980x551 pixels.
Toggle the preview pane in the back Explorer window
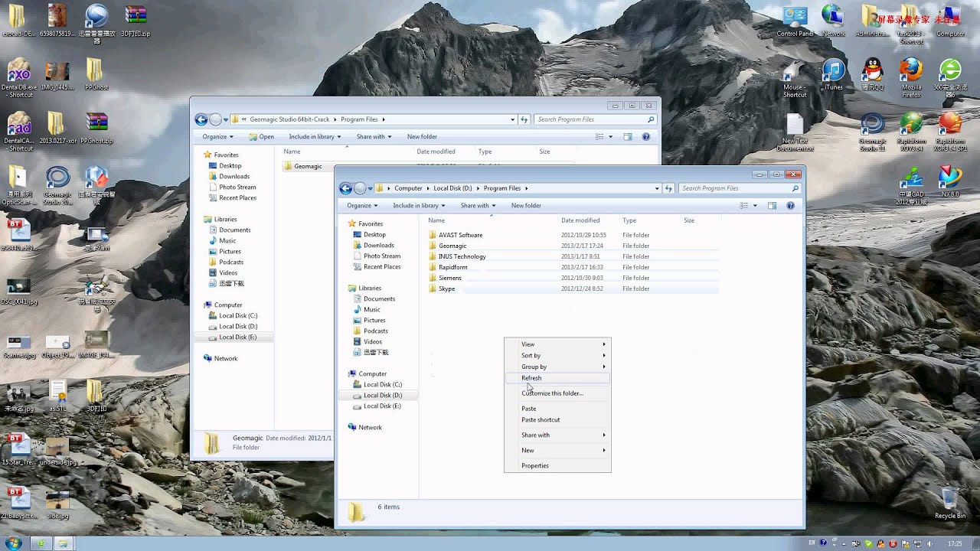(x=627, y=136)
